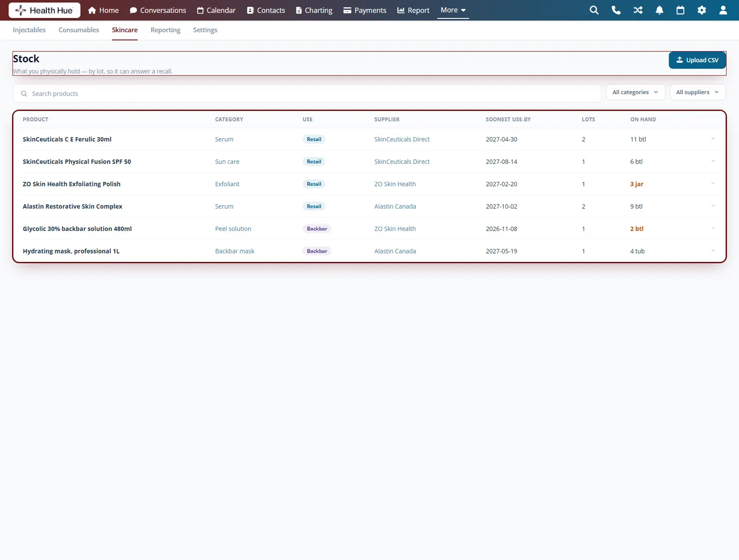
Task: Open the calendar icon in top-right toolbar
Action: [x=680, y=10]
